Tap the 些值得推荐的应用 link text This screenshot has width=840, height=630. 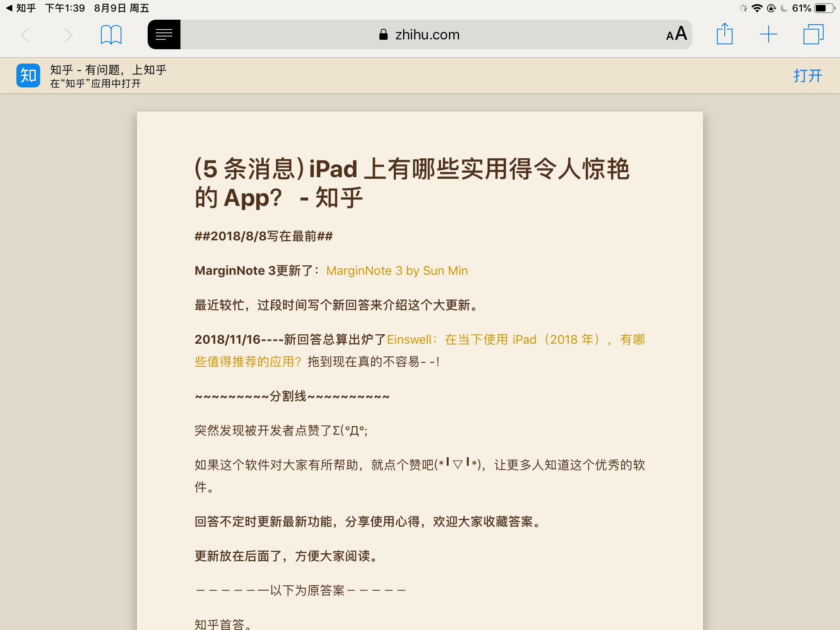(x=248, y=362)
